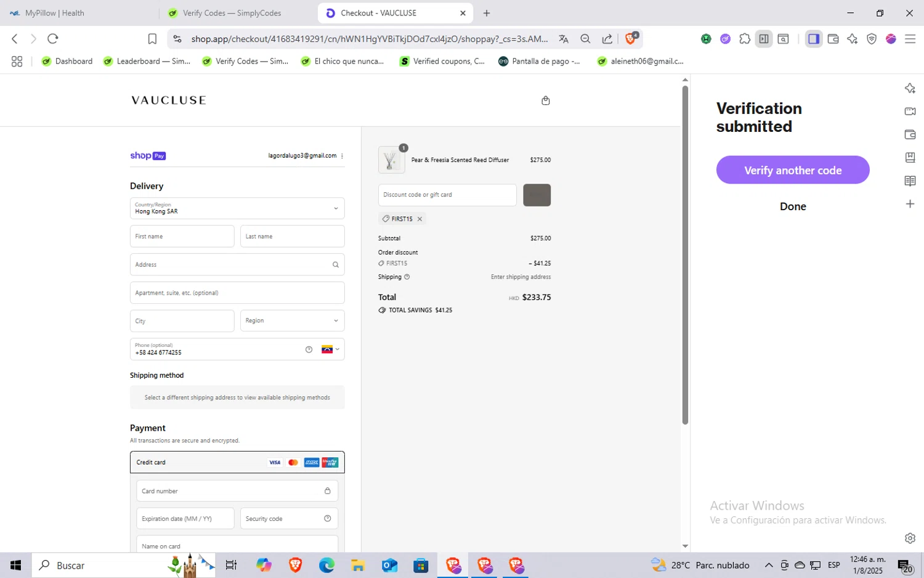Click the browser forward arrow
This screenshot has height=578, width=924.
33,39
